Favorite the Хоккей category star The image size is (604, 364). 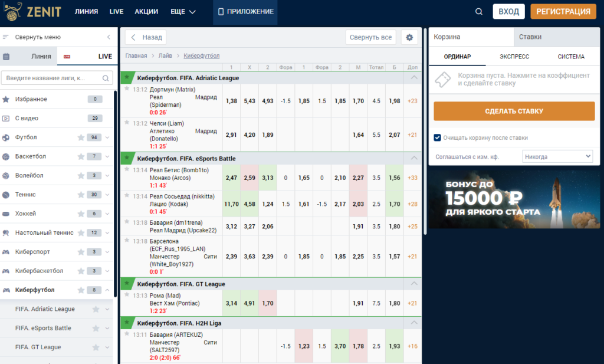[81, 214]
